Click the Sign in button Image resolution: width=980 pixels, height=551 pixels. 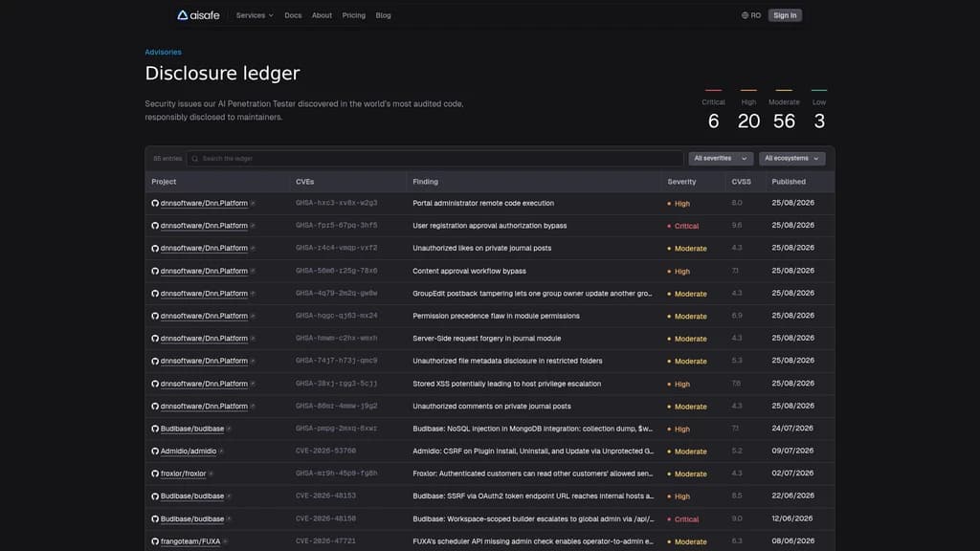[x=785, y=15]
